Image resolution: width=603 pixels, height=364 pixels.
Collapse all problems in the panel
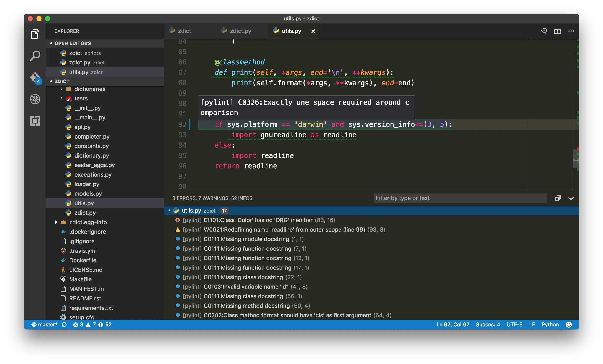coord(558,198)
